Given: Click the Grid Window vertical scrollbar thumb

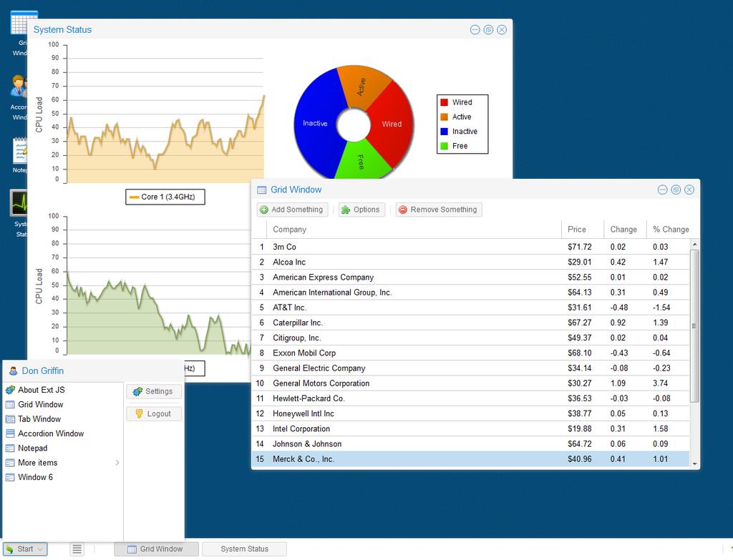Looking at the screenshot, I should click(x=694, y=326).
